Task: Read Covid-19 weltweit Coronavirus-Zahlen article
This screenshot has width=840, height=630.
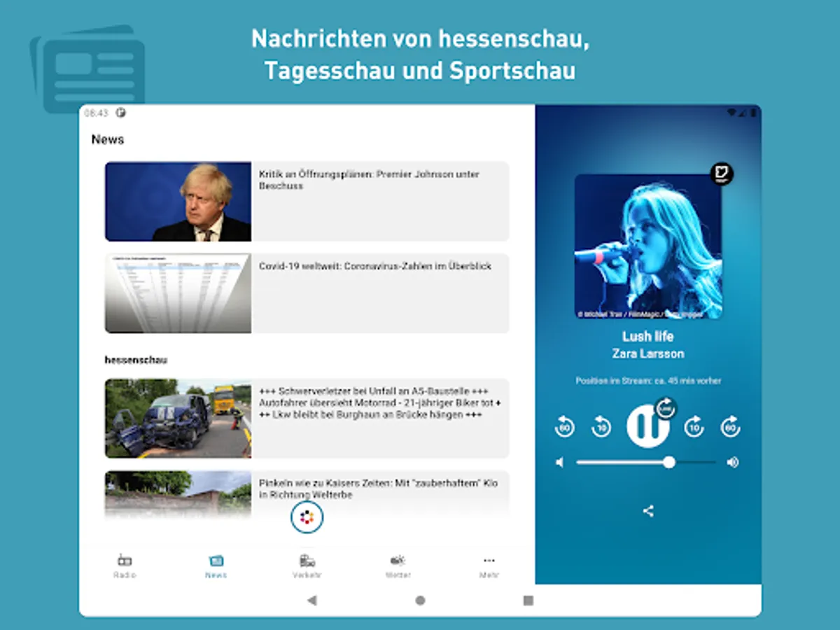Action: click(x=375, y=266)
